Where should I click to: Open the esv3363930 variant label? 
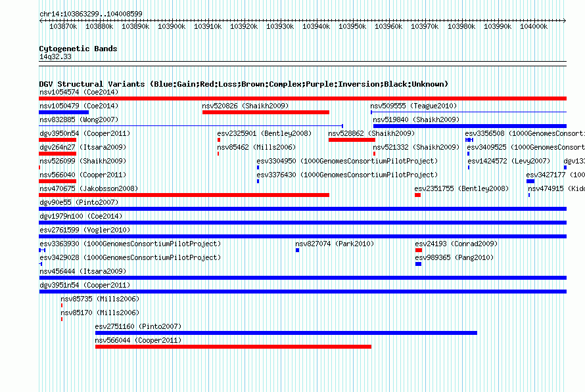[130, 244]
